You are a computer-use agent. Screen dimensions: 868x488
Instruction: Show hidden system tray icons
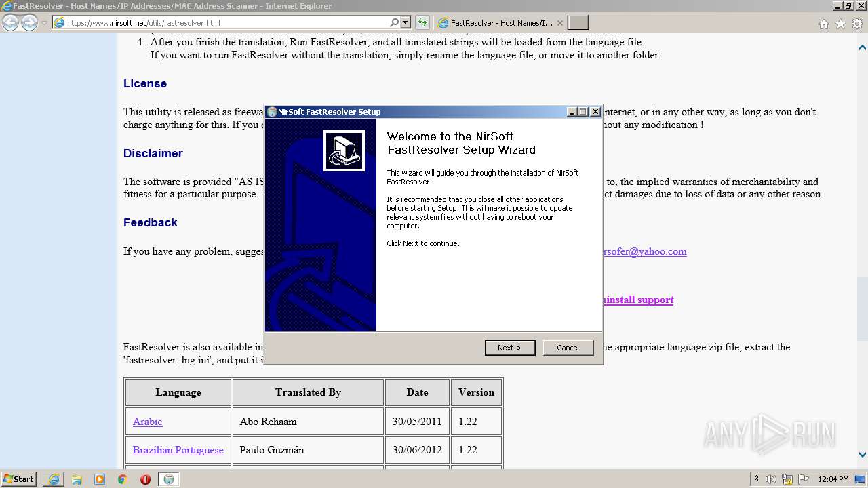click(x=756, y=479)
